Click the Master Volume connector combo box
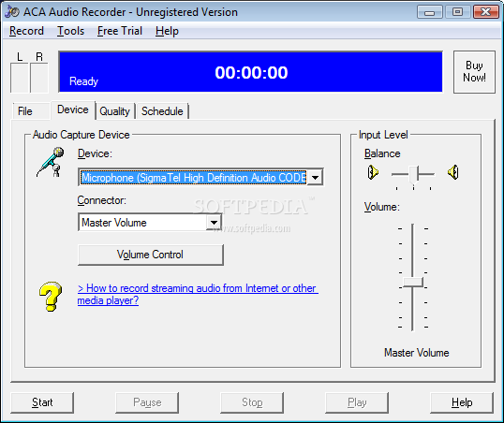 tap(150, 222)
